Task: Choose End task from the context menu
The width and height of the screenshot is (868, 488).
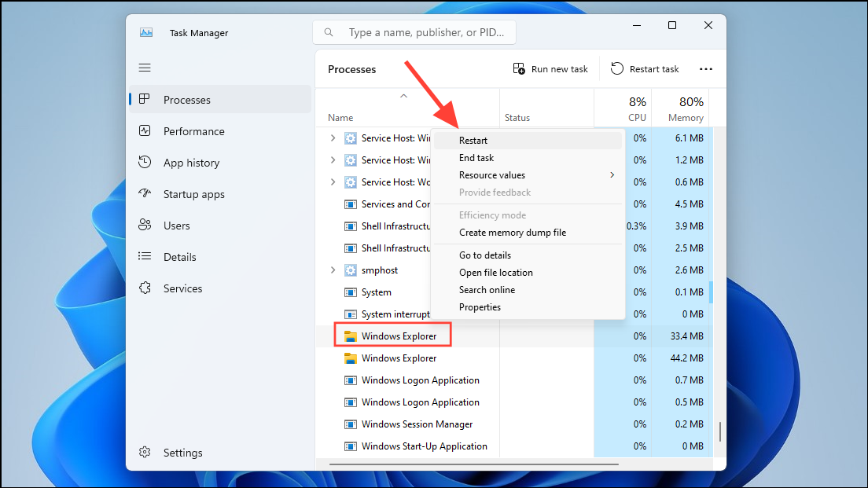Action: (528, 158)
